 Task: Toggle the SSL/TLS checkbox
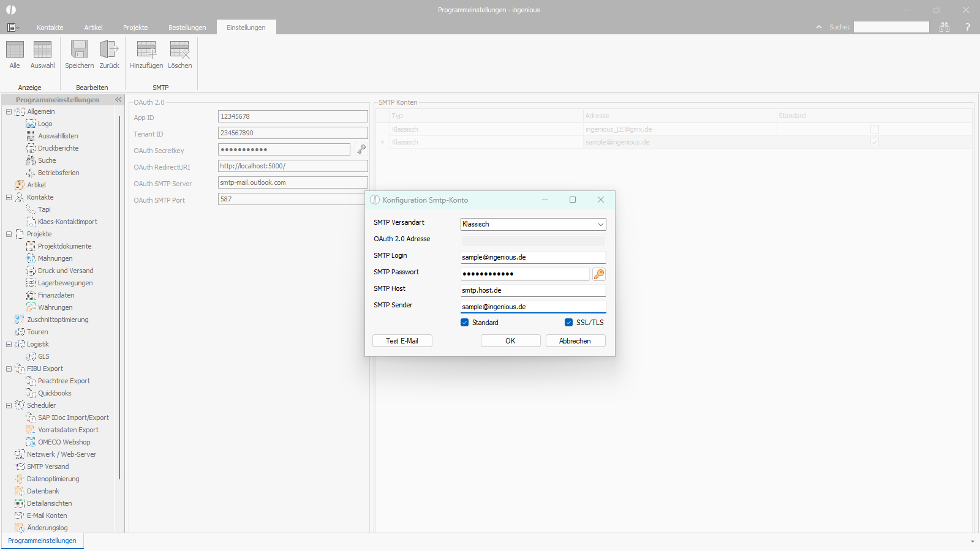pos(568,323)
